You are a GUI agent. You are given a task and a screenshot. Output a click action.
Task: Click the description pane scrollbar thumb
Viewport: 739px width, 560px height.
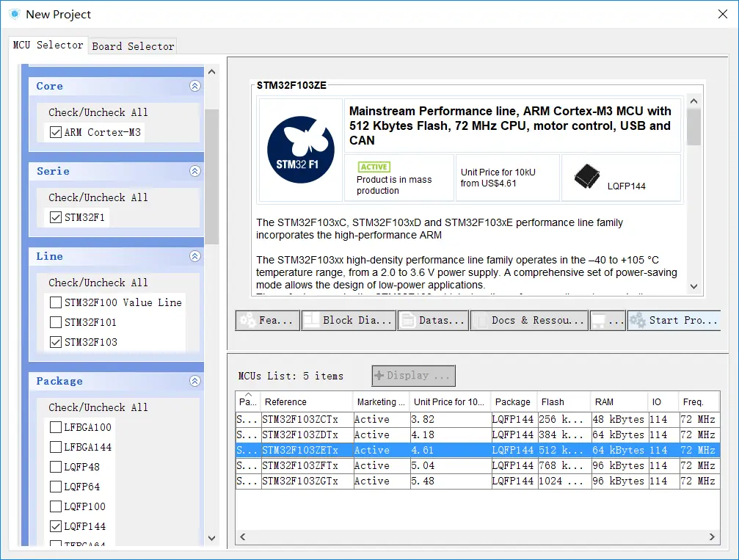(x=694, y=127)
